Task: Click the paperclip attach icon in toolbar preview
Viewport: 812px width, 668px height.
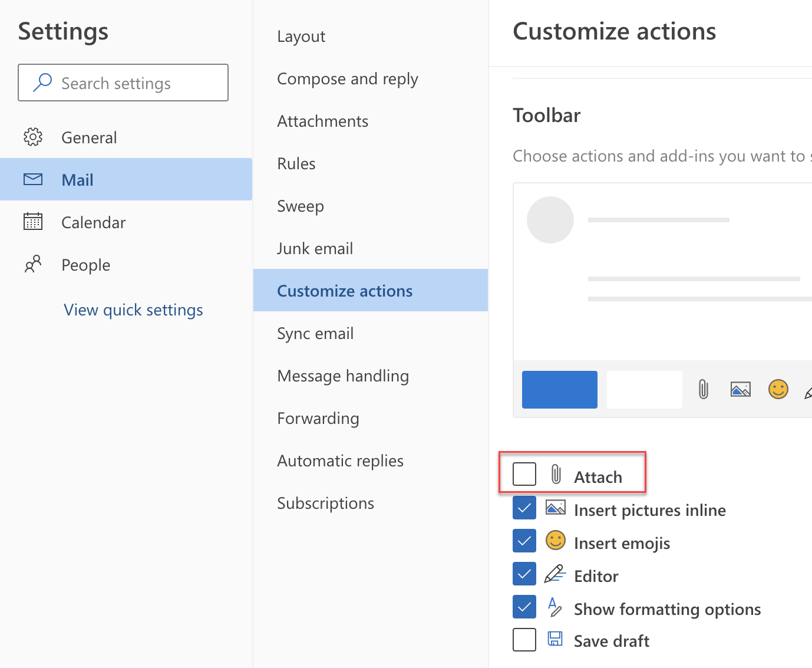Action: pyautogui.click(x=703, y=389)
